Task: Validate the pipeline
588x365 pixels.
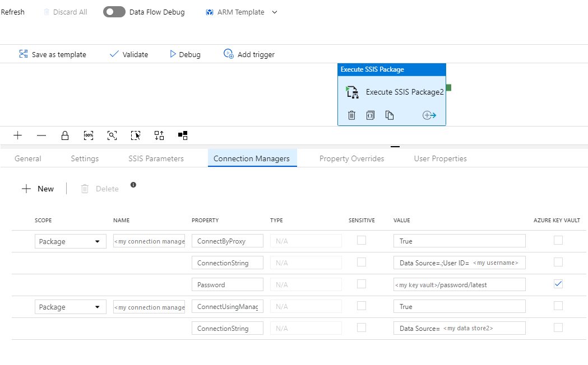Action: (x=128, y=54)
